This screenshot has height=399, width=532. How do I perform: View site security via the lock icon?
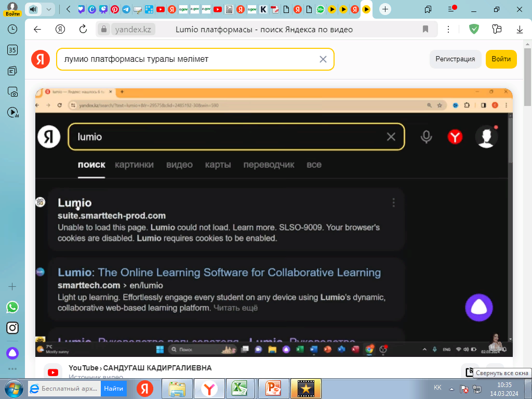[x=104, y=30]
